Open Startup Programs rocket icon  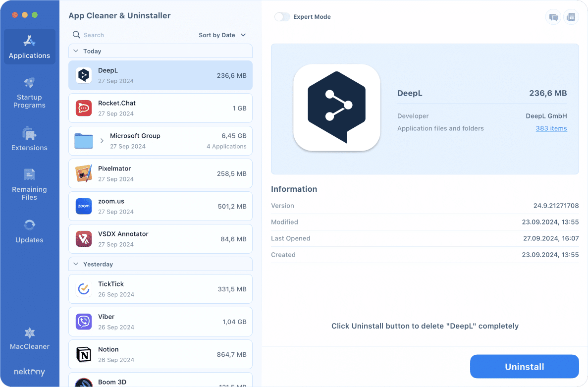29,82
